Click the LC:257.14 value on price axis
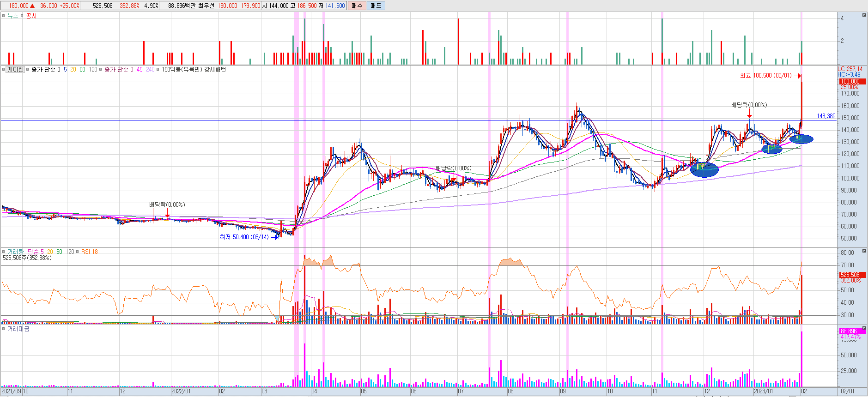The image size is (868, 397). click(850, 69)
